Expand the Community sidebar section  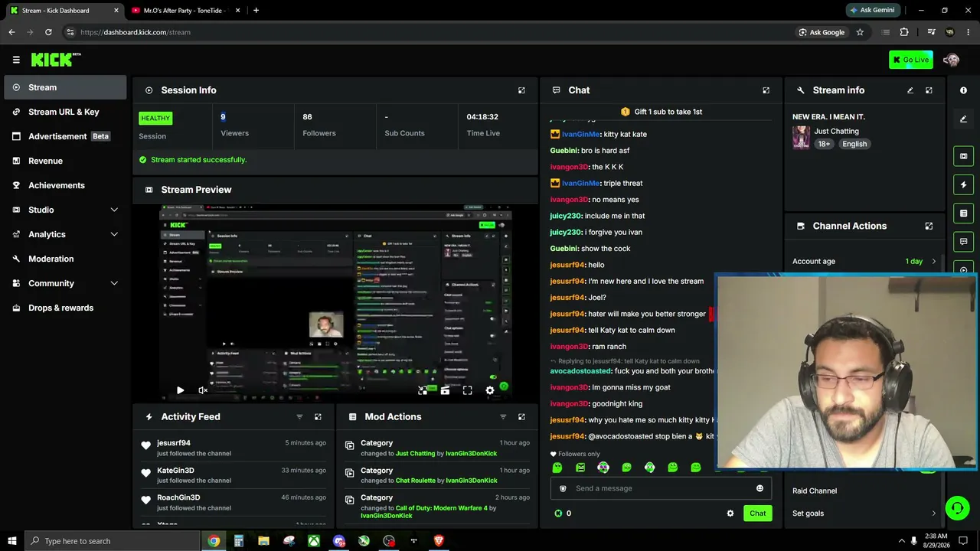[x=65, y=283]
